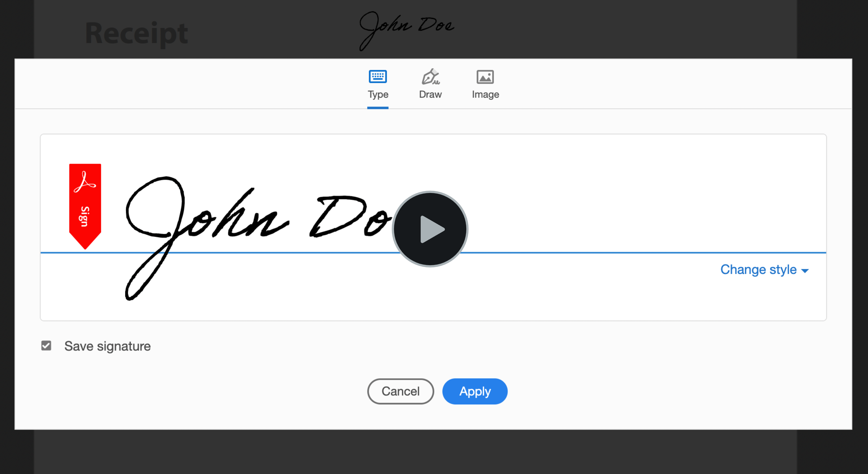
Task: Click the Acrobat logo on red marker
Action: click(85, 182)
